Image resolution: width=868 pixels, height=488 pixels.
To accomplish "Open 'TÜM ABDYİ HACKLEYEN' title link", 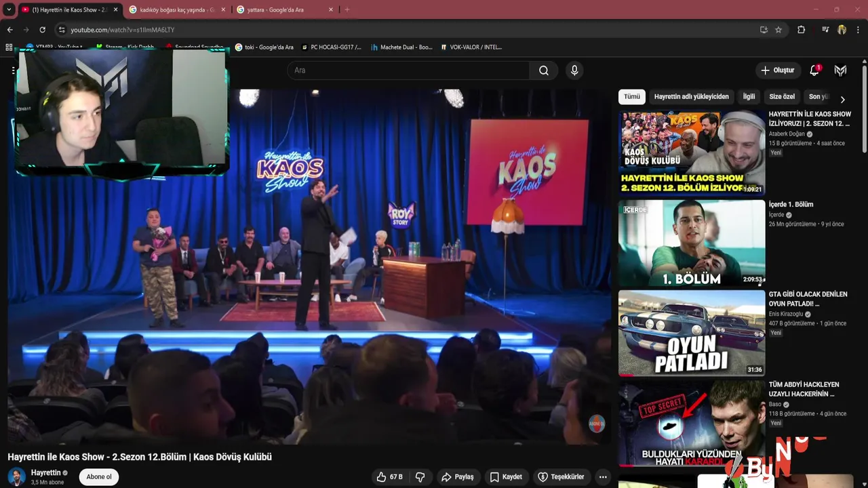I will (x=804, y=389).
